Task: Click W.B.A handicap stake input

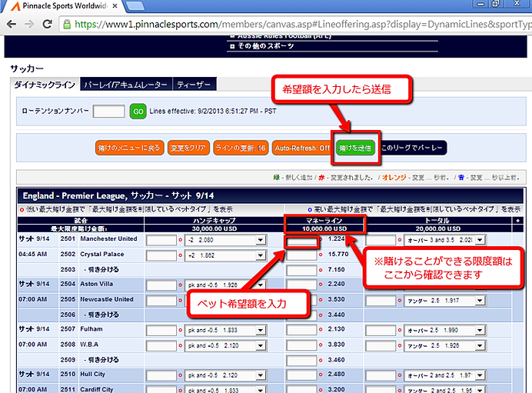Action: click(x=161, y=346)
